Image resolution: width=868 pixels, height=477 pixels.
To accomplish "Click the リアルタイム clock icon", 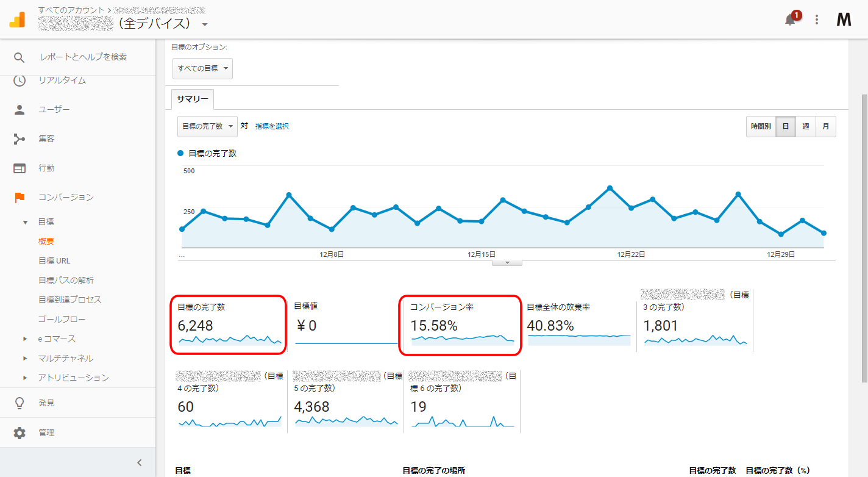I will [x=20, y=80].
